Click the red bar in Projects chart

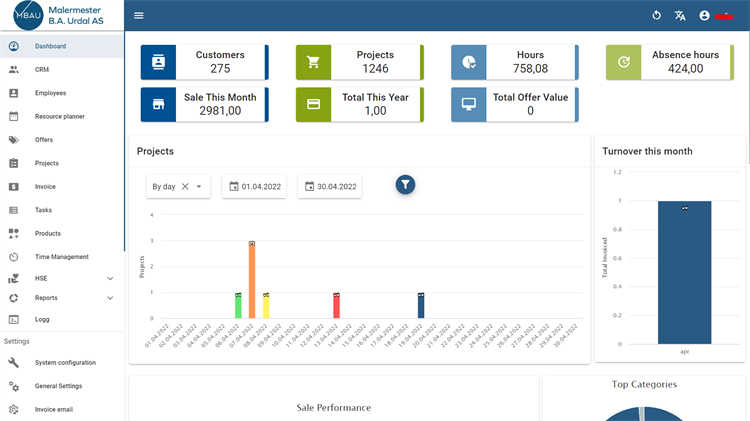337,306
